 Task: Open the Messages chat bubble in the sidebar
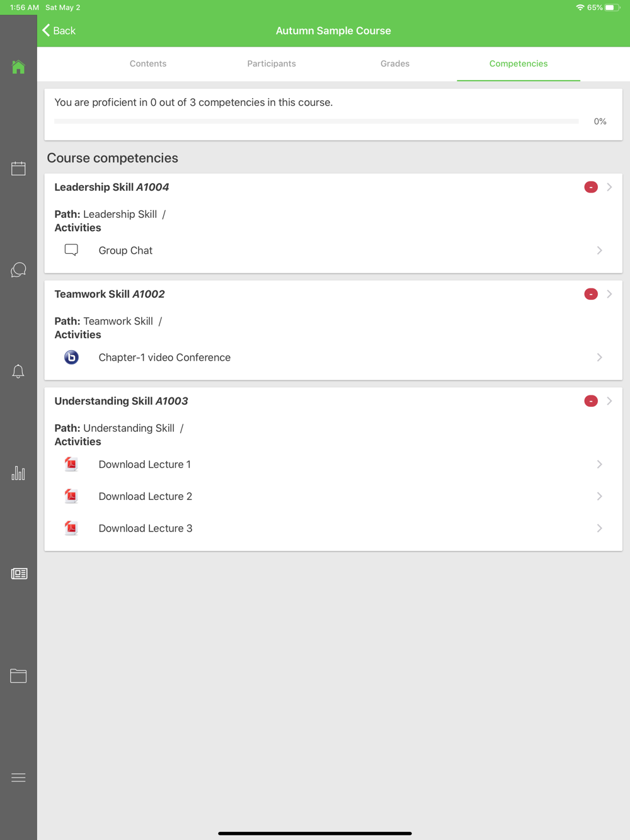coord(18,270)
